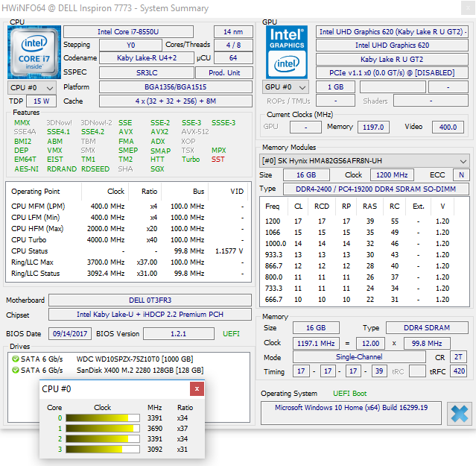Click the Microsoft Windows 10 Home OS field
This screenshot has height=466, width=476.
click(x=351, y=413)
